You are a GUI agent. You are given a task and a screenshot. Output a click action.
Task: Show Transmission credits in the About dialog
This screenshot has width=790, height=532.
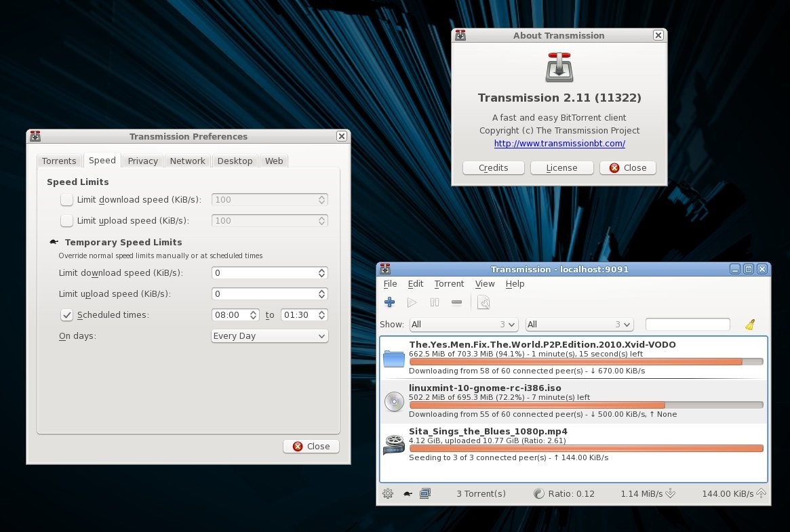[493, 167]
